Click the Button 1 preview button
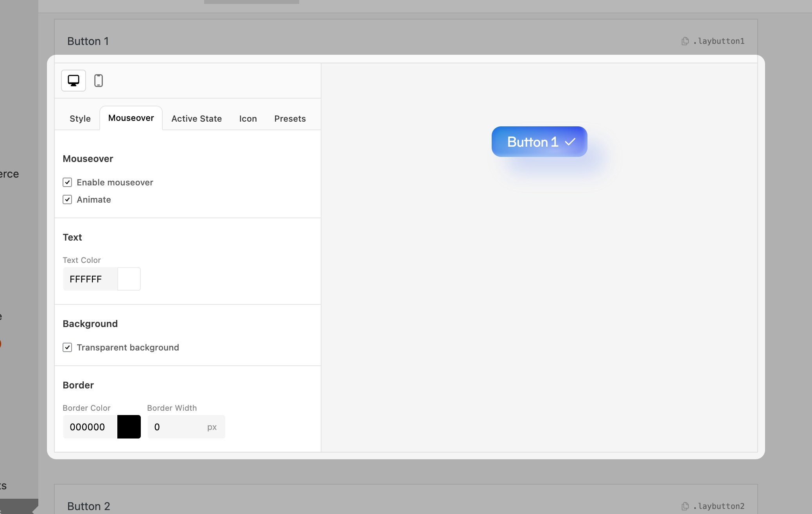 tap(539, 142)
